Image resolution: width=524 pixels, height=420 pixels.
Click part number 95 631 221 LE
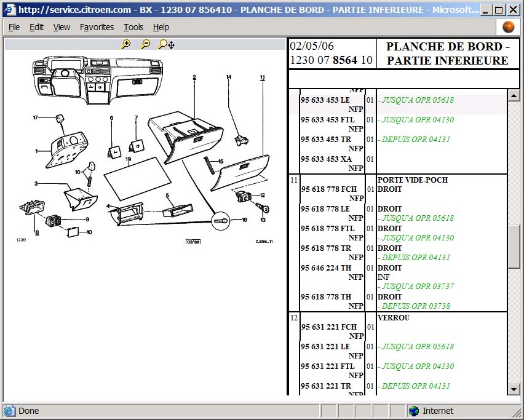325,346
